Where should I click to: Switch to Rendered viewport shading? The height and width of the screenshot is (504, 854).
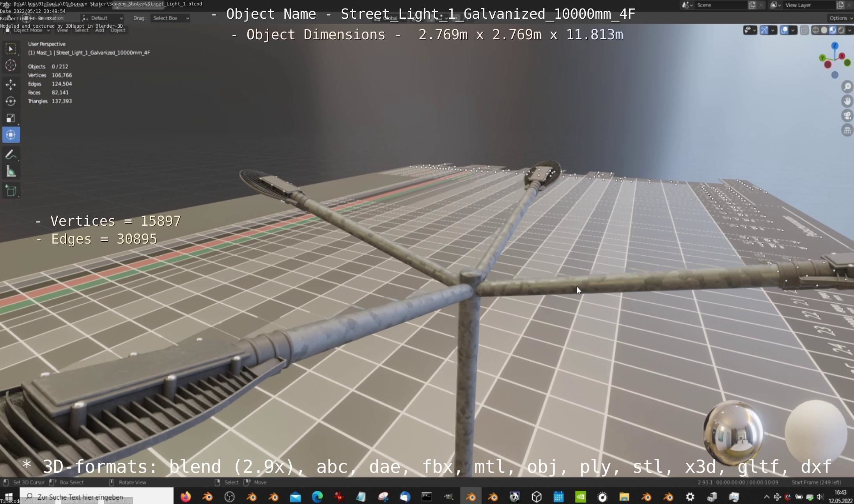click(841, 30)
